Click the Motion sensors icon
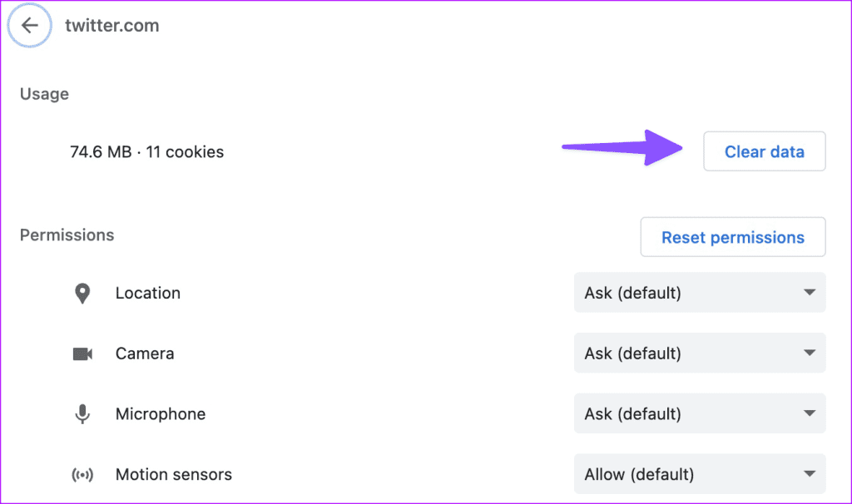 pyautogui.click(x=82, y=475)
